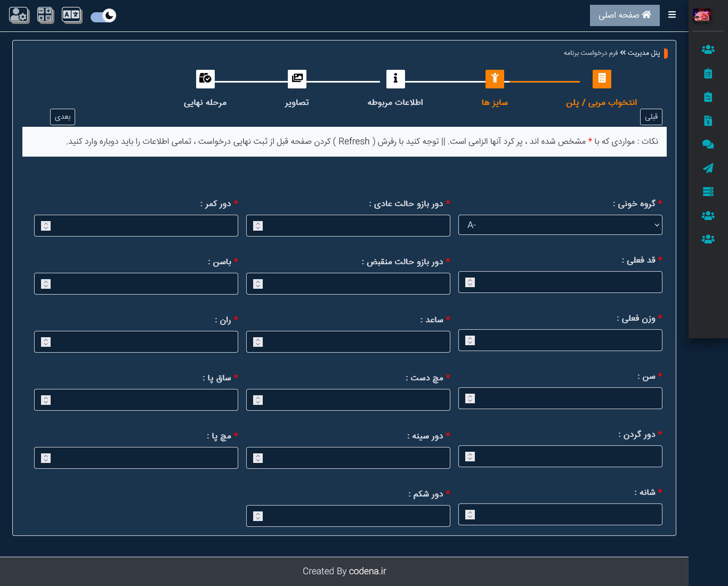Go to the تصاویر step

(297, 79)
